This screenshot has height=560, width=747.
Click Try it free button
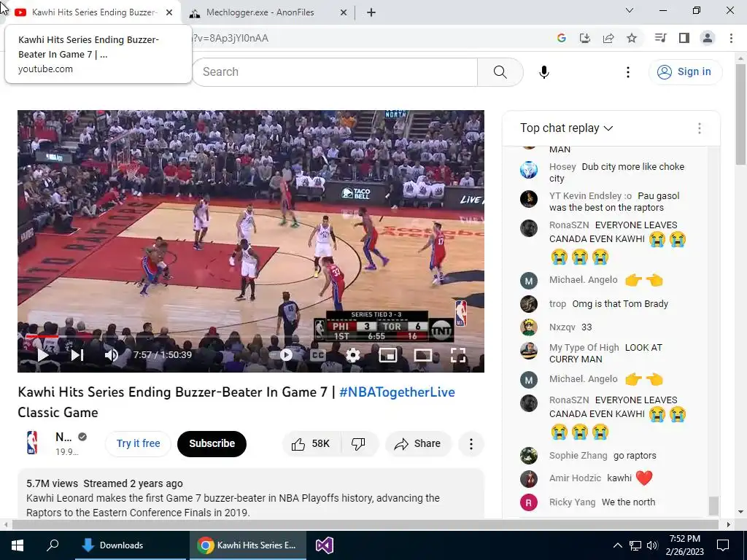[138, 444]
